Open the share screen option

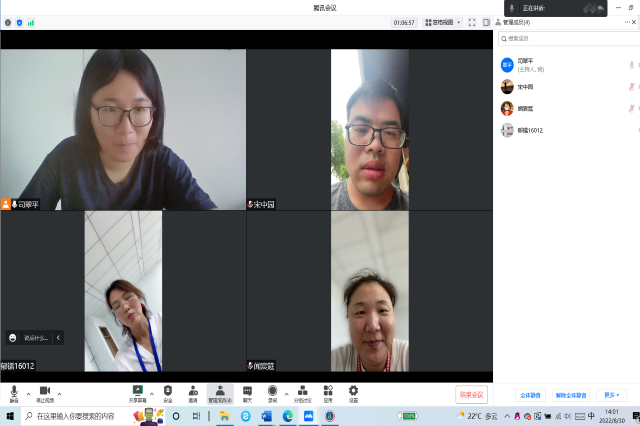137,392
